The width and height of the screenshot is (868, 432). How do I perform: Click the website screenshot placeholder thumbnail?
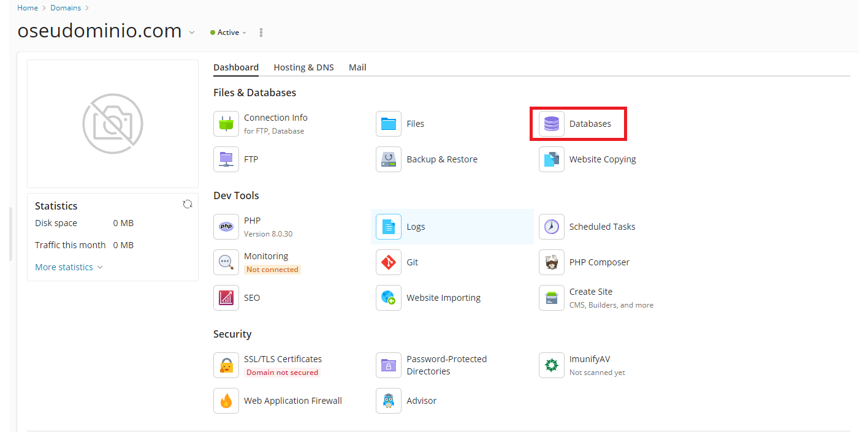point(113,124)
